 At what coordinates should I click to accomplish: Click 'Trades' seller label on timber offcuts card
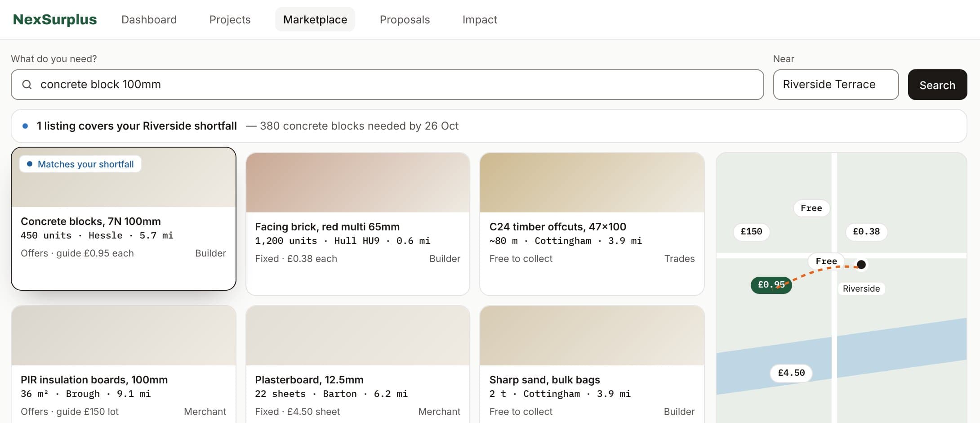(679, 259)
